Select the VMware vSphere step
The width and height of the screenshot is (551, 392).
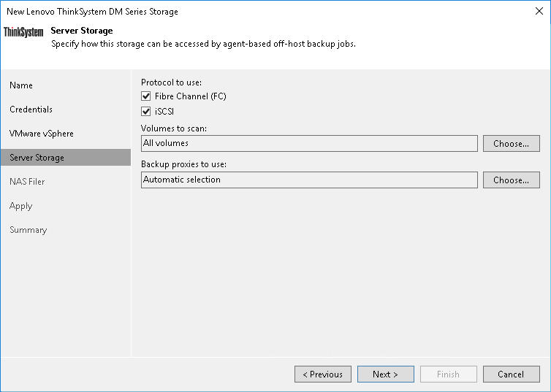pyautogui.click(x=42, y=134)
